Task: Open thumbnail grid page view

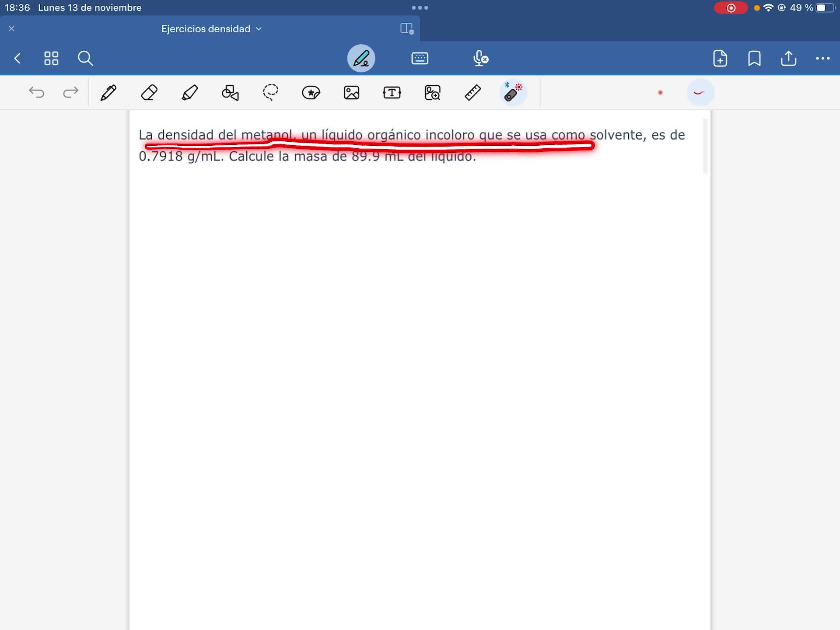Action: tap(51, 58)
